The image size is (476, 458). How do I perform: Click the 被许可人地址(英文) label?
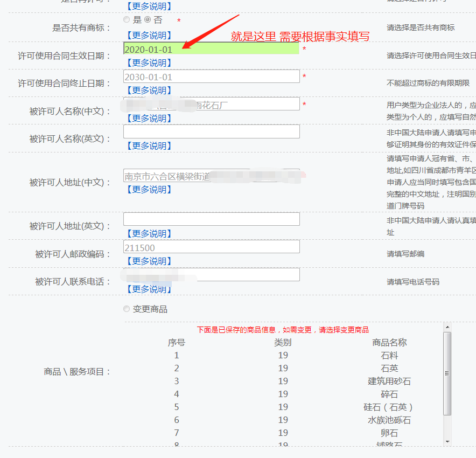pyautogui.click(x=70, y=226)
